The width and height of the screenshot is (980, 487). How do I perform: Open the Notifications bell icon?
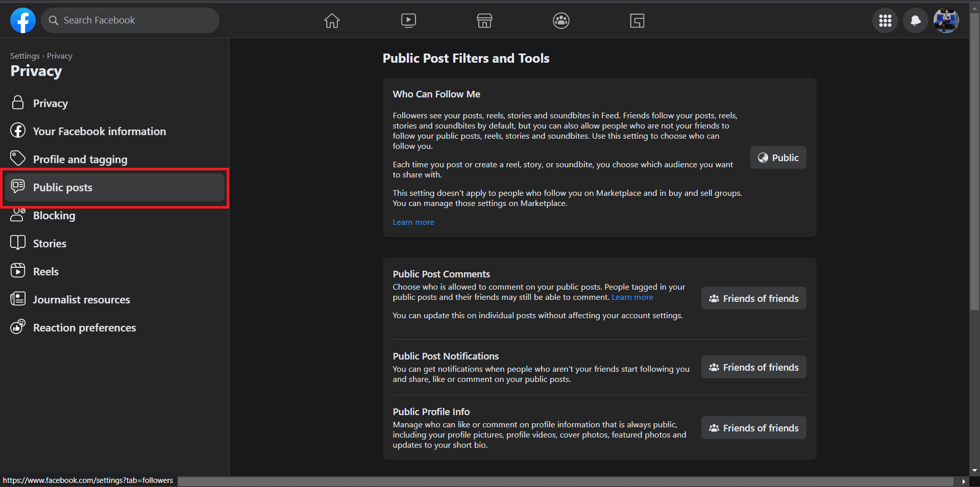tap(915, 20)
